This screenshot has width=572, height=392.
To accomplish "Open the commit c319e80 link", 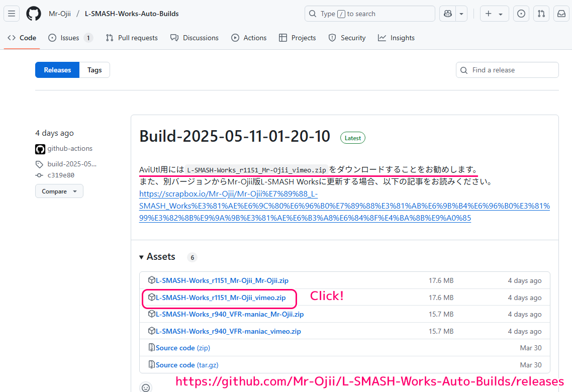I will click(60, 175).
